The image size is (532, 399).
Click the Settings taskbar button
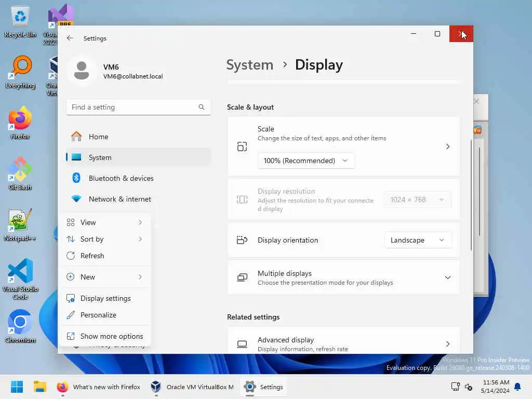point(263,387)
